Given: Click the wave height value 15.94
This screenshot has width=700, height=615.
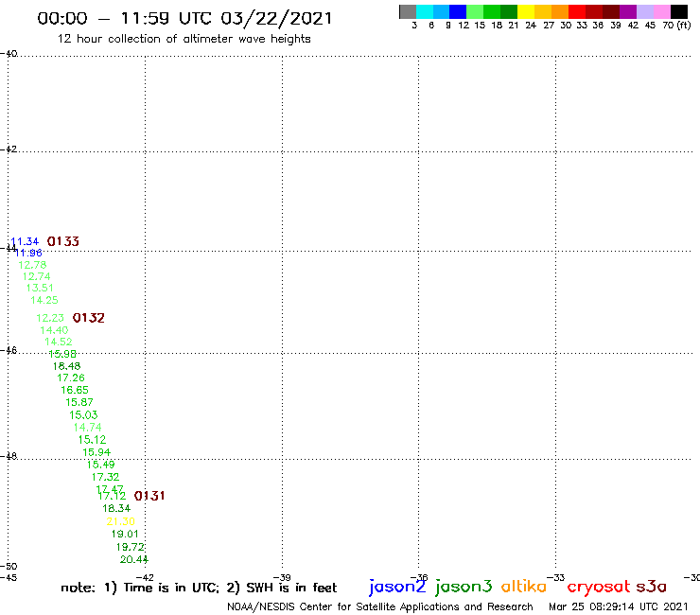Looking at the screenshot, I should click(x=96, y=452).
